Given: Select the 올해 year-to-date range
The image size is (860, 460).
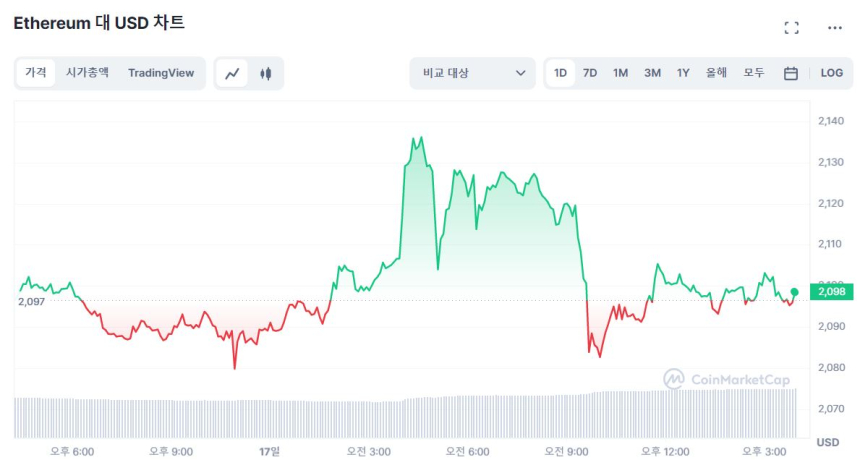Looking at the screenshot, I should tap(716, 73).
